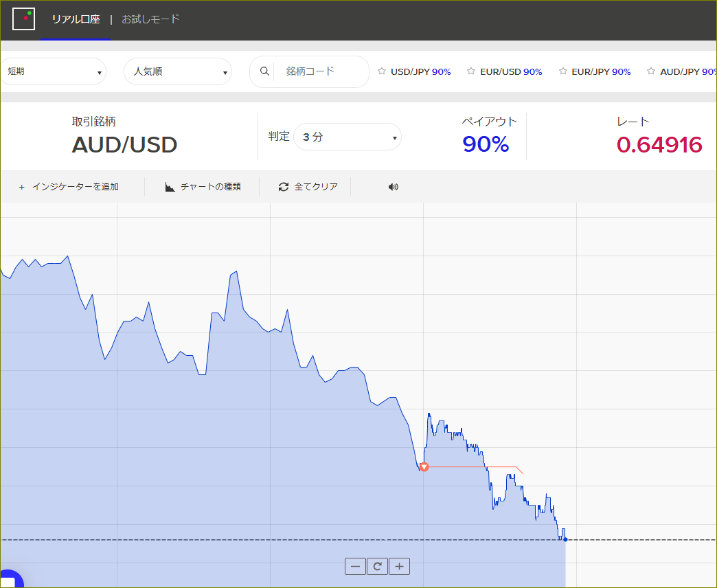Click the orange trade entry marker on chart
This screenshot has height=588, width=717.
coord(424,467)
